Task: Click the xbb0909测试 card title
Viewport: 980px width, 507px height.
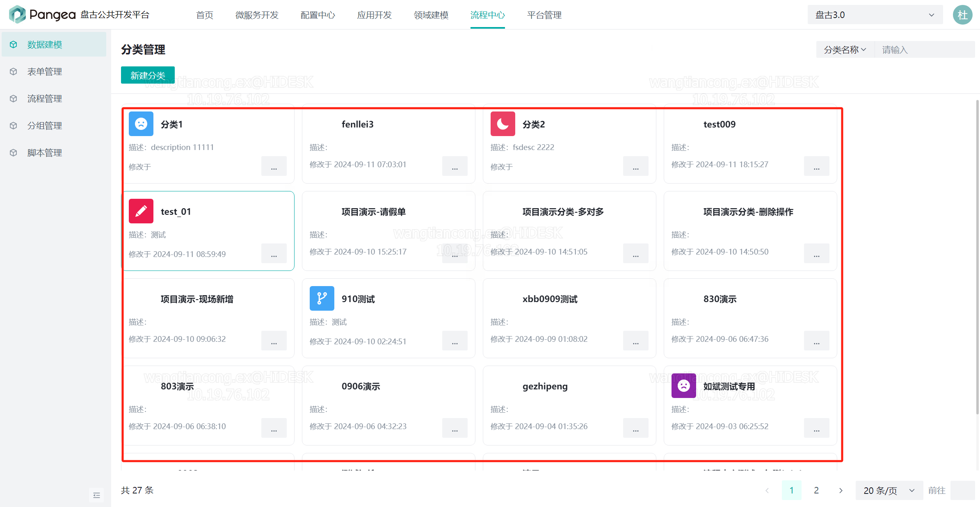Action: [550, 299]
